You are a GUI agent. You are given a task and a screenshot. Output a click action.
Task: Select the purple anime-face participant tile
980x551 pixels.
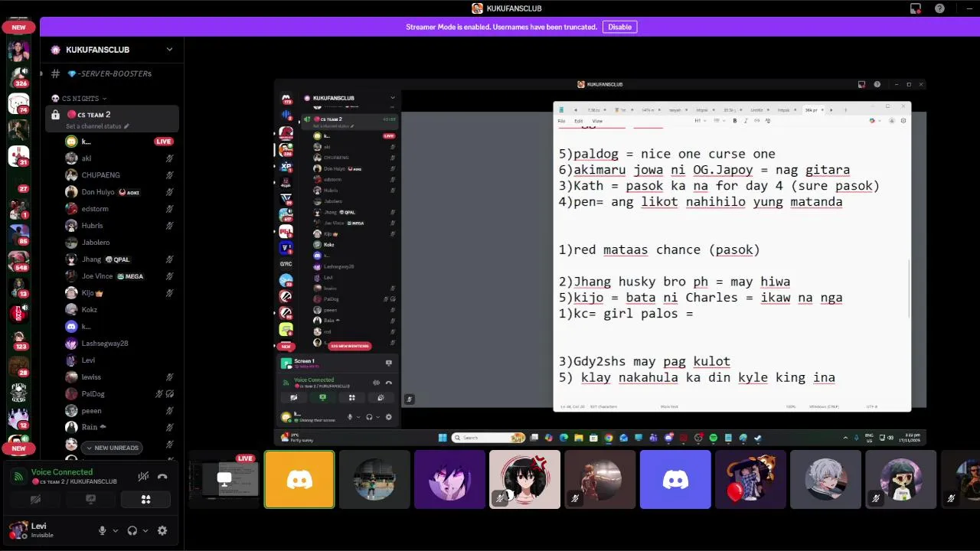[449, 480]
